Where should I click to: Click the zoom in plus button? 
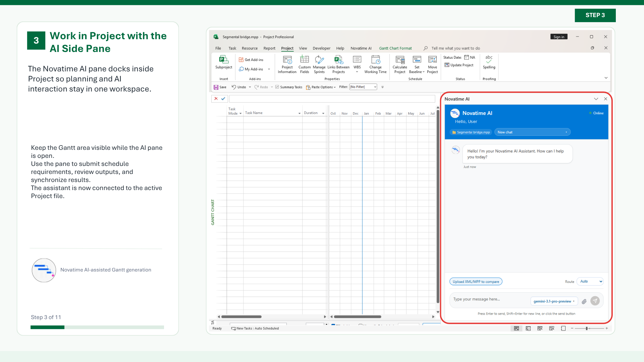pyautogui.click(x=607, y=328)
